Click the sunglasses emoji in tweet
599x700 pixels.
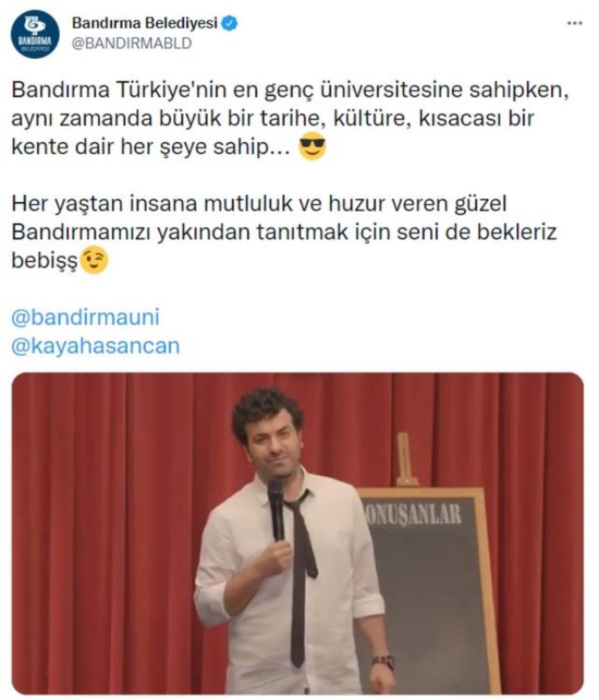click(x=312, y=147)
